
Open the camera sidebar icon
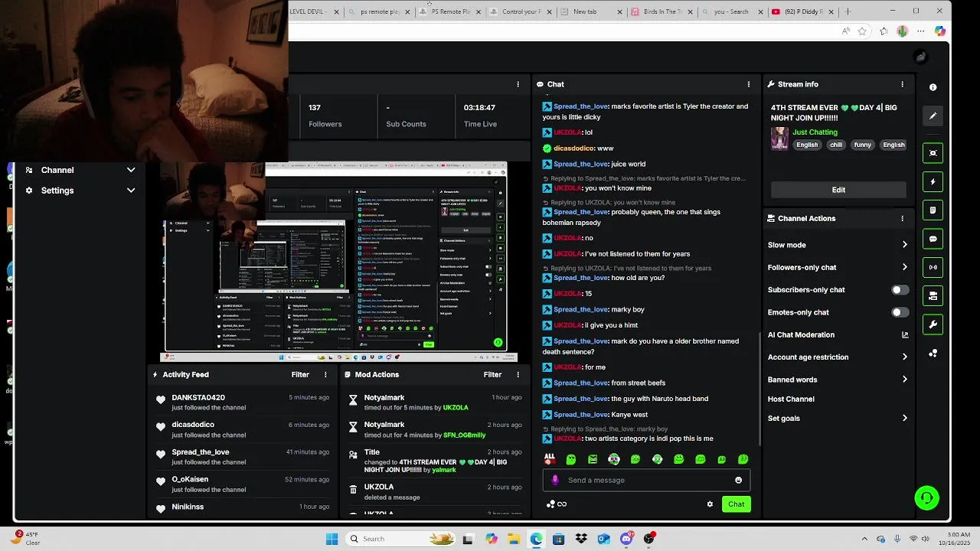(x=933, y=295)
